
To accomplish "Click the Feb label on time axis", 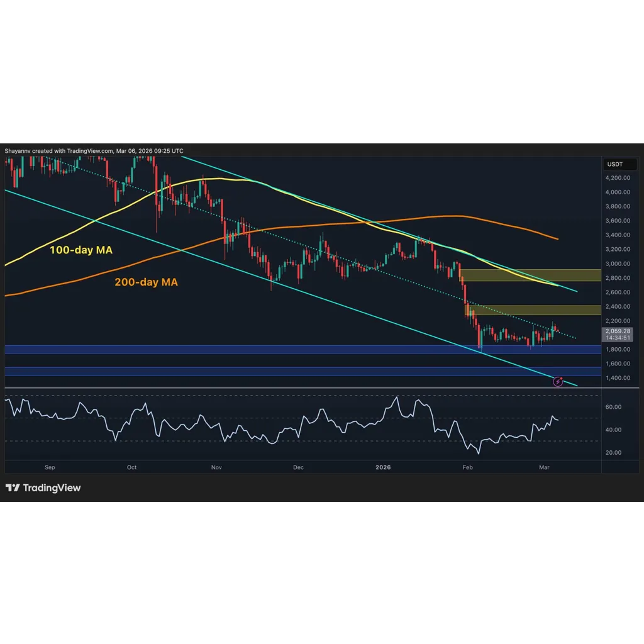I will tap(468, 467).
